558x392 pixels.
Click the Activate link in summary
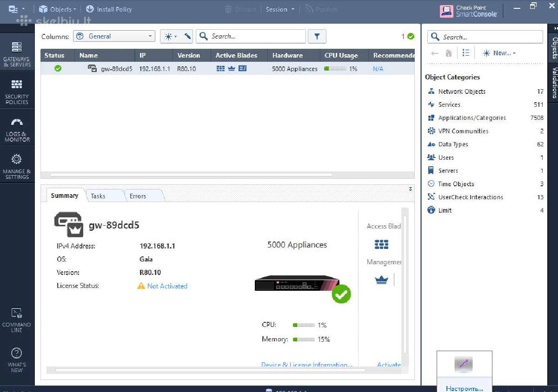(x=389, y=365)
